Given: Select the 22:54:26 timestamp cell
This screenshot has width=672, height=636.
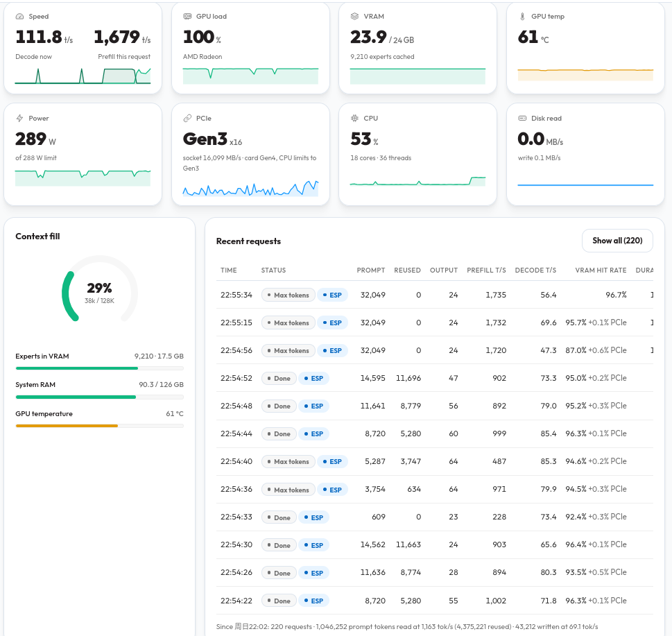Looking at the screenshot, I should [236, 573].
